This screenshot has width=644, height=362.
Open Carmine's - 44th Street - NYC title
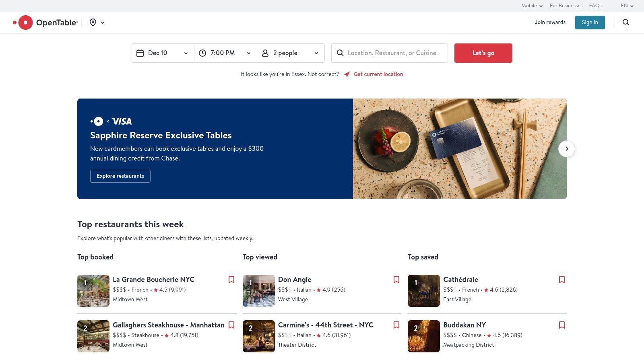(x=326, y=325)
